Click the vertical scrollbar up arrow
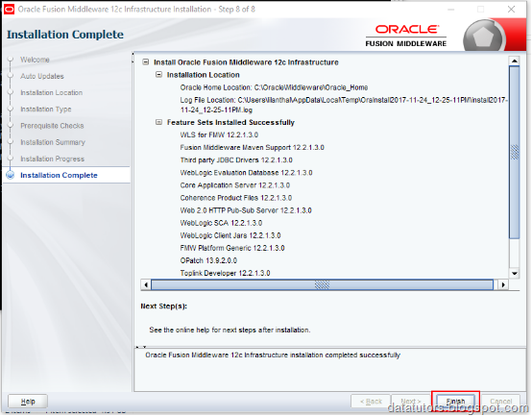The height and width of the screenshot is (416, 532). pyautogui.click(x=515, y=61)
